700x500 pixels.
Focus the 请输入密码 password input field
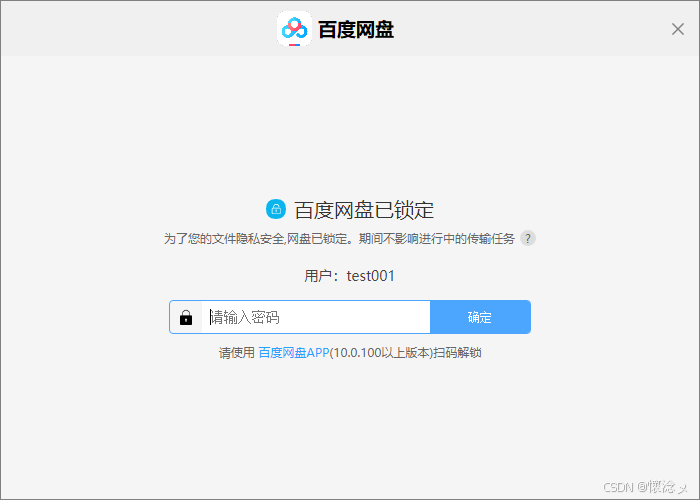click(x=316, y=317)
